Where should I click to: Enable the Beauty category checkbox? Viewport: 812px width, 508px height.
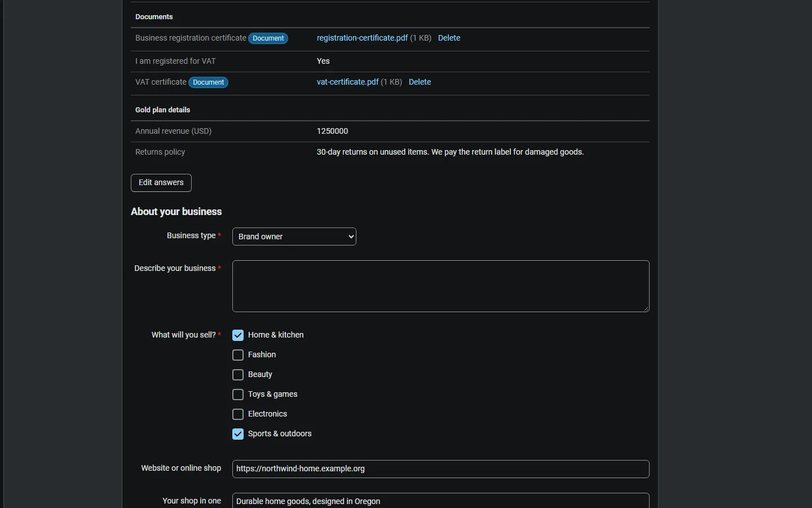click(238, 375)
